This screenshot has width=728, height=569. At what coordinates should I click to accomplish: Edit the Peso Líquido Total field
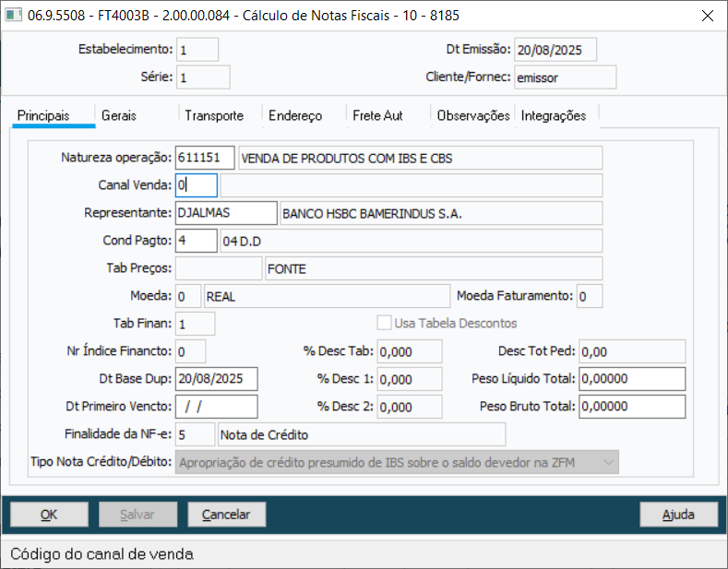632,379
